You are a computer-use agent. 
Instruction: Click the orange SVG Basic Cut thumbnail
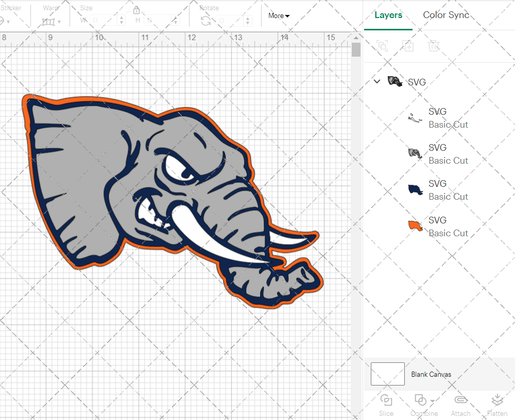pos(415,225)
